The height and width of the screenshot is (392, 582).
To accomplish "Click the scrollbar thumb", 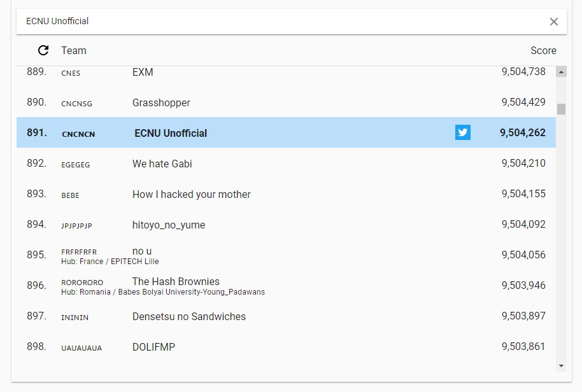I will pos(561,109).
